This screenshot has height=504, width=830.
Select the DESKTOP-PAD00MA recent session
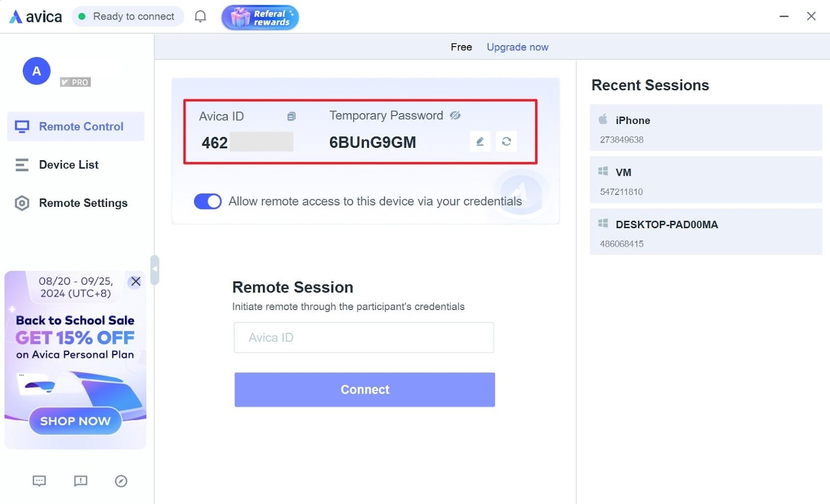tap(706, 232)
